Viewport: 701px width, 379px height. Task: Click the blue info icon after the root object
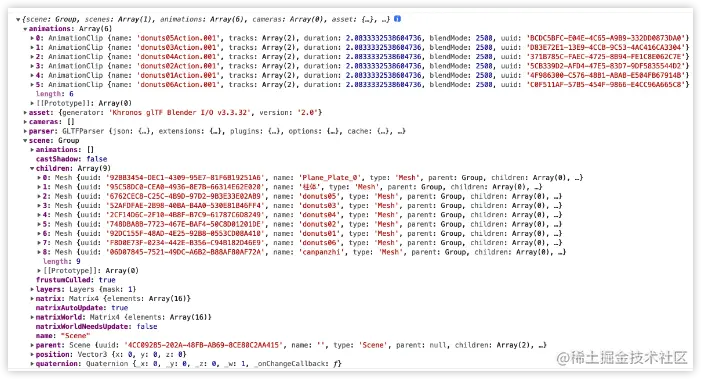[x=397, y=19]
